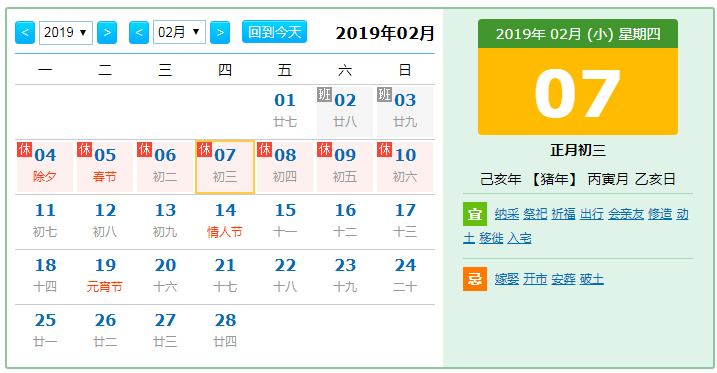Open the 纳采 link
Image resolution: width=717 pixels, height=373 pixels.
point(507,214)
